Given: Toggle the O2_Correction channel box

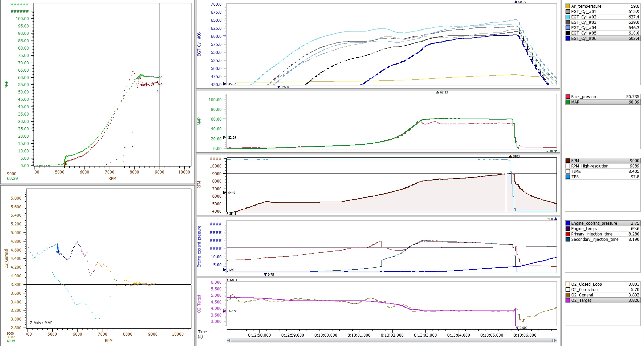Looking at the screenshot, I should tap(568, 290).
